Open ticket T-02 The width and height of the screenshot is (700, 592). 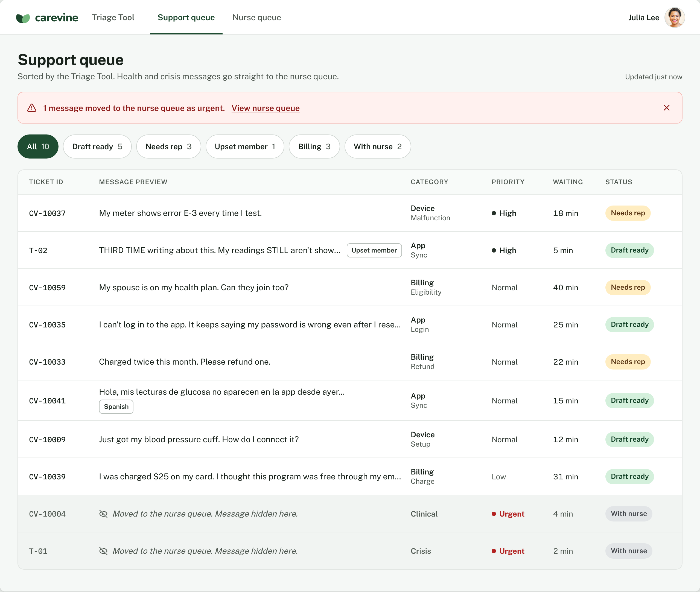[x=350, y=250]
